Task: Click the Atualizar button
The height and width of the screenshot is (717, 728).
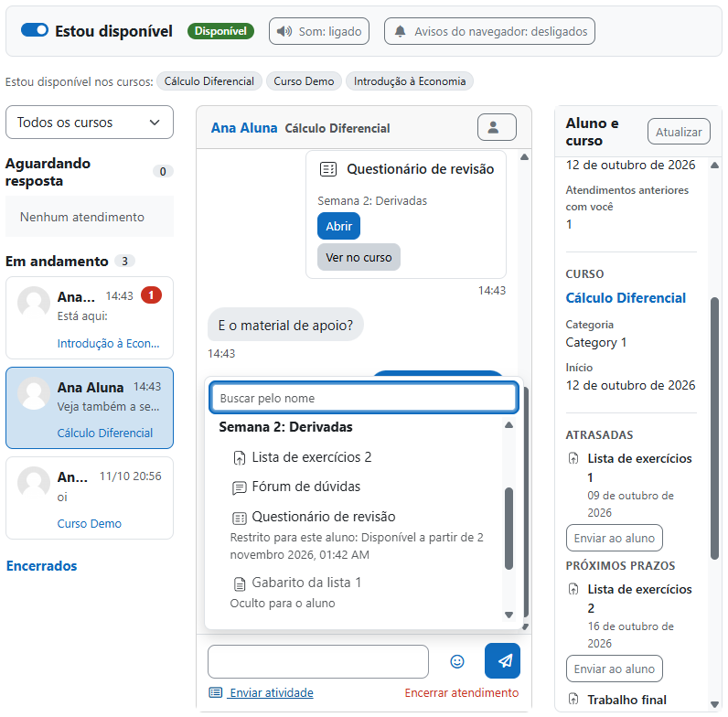Action: [x=679, y=132]
